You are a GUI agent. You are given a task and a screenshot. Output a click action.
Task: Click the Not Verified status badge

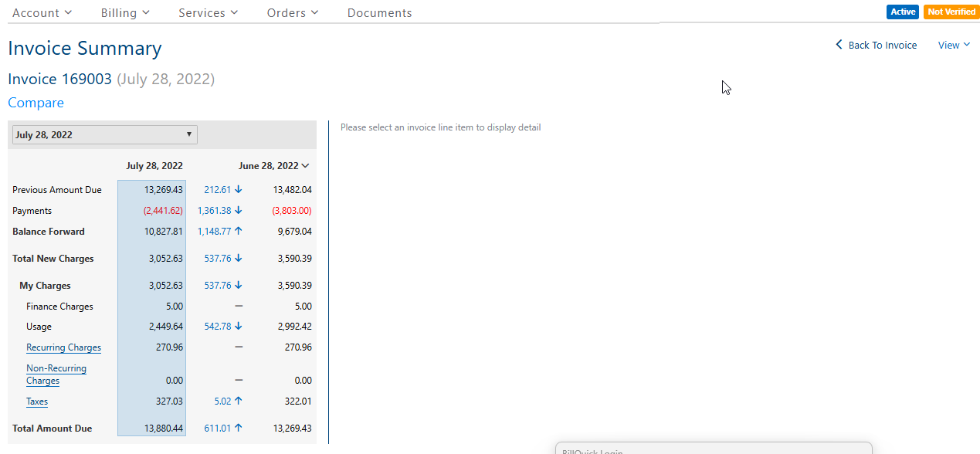[x=951, y=12]
